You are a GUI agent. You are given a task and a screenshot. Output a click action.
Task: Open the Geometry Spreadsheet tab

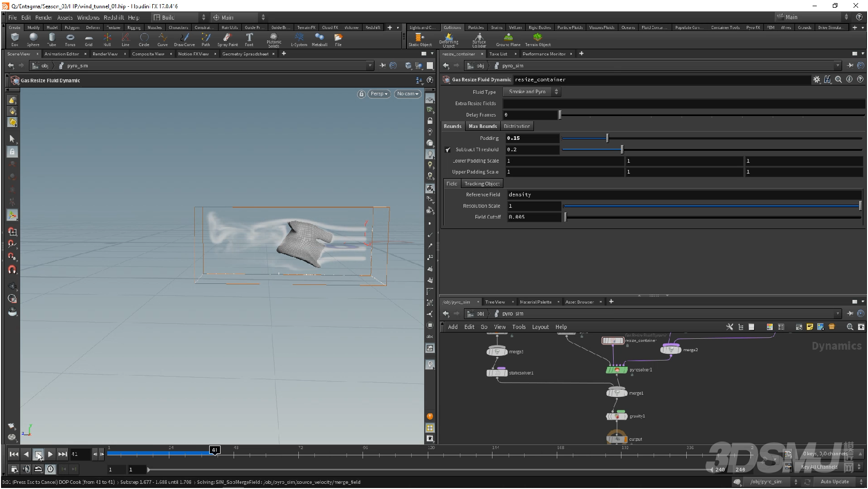pyautogui.click(x=245, y=54)
